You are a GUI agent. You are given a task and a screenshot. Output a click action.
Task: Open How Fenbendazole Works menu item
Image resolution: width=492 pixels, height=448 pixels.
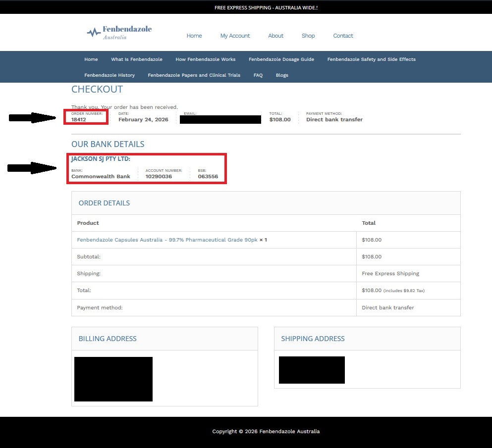coord(206,59)
